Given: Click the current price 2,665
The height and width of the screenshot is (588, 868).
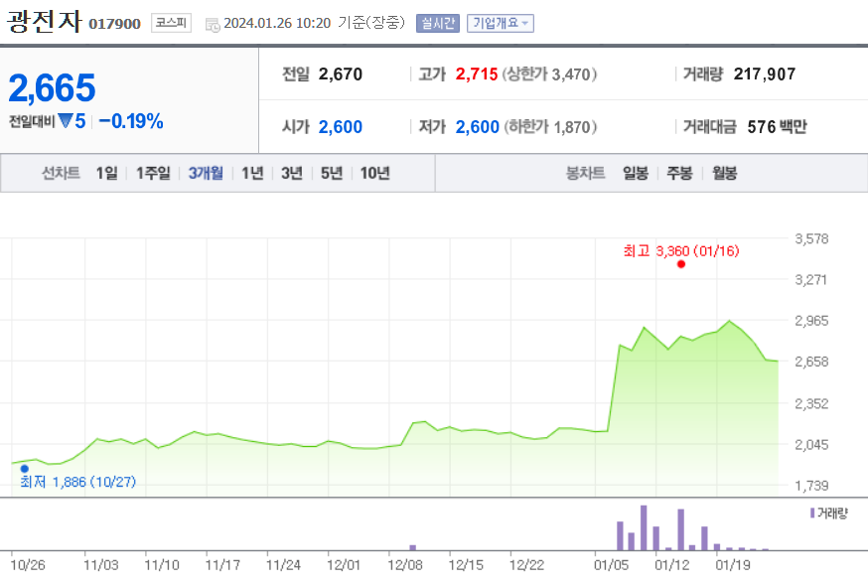Looking at the screenshot, I should [52, 88].
